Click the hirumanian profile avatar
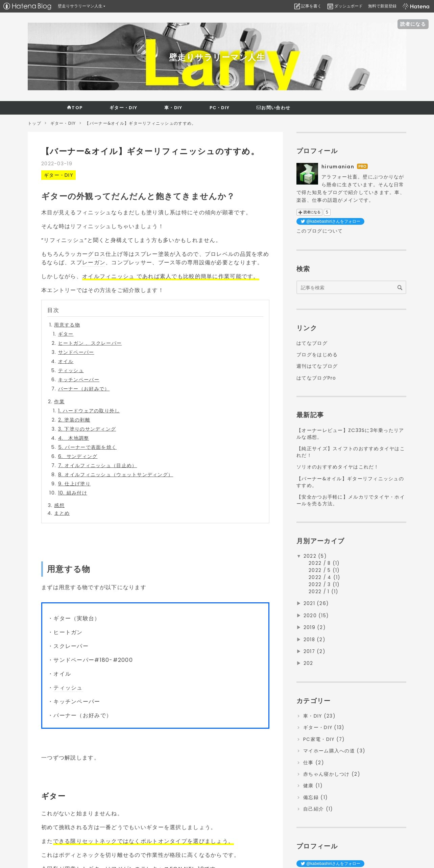Screen dimensions: 434x868 (x=307, y=174)
